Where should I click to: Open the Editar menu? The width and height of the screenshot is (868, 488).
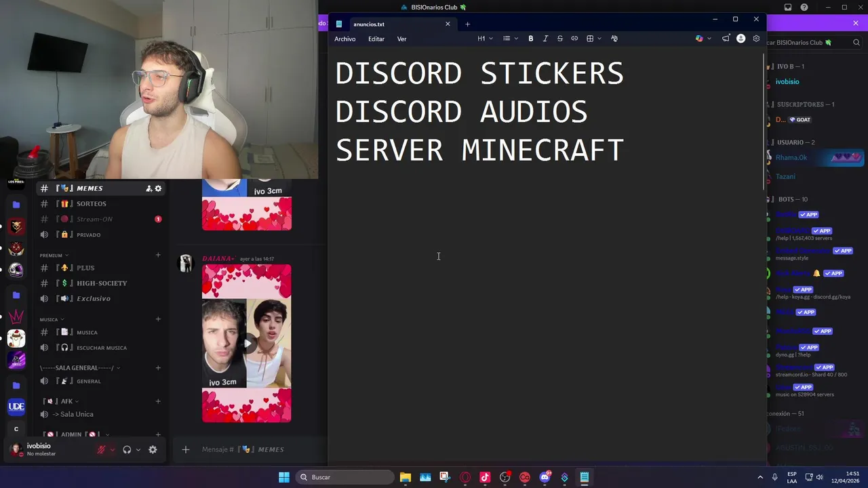click(x=376, y=39)
